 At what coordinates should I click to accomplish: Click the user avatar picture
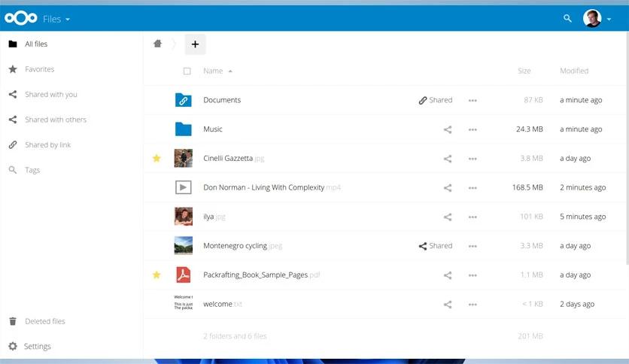(592, 19)
